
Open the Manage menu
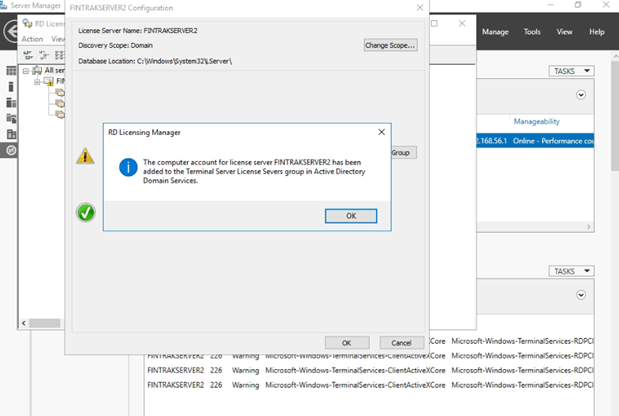[x=495, y=32]
